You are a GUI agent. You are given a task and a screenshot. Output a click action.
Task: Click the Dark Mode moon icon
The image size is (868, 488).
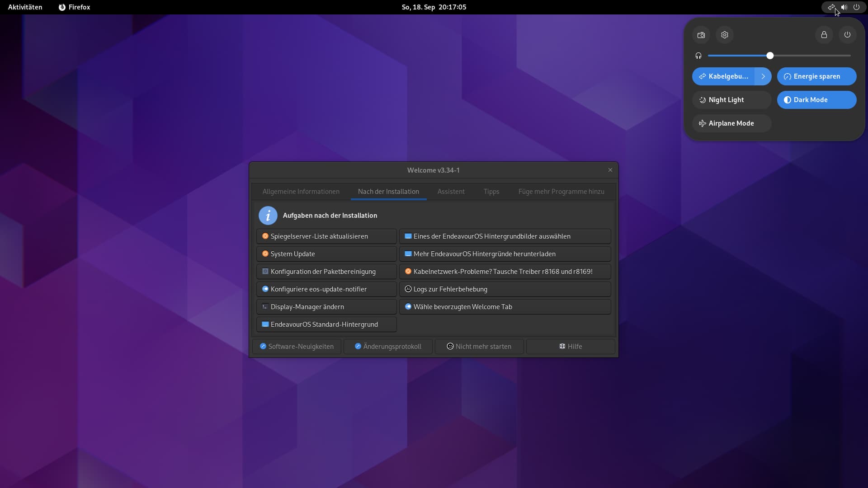(788, 100)
